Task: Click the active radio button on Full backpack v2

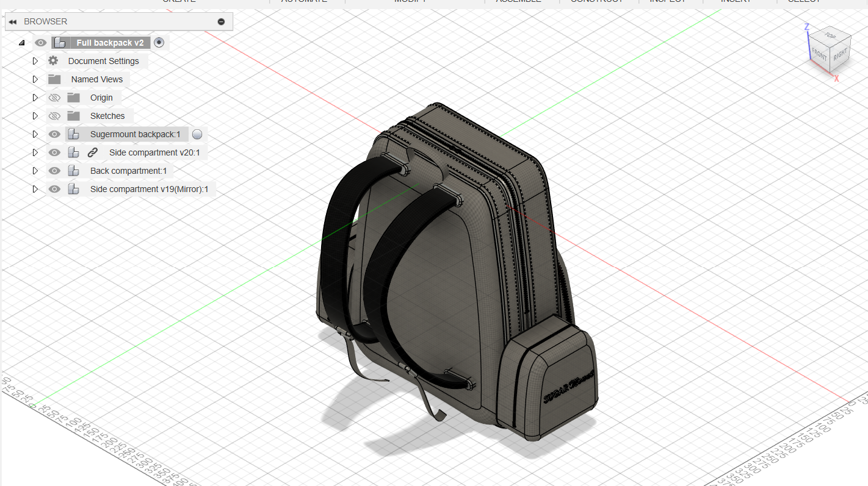Action: click(x=159, y=43)
